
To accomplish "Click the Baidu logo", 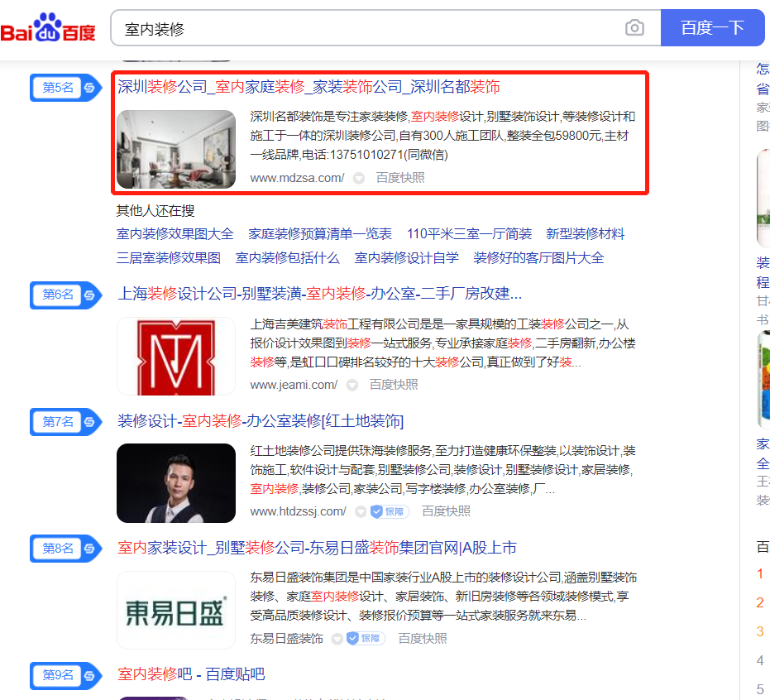I will [x=48, y=27].
